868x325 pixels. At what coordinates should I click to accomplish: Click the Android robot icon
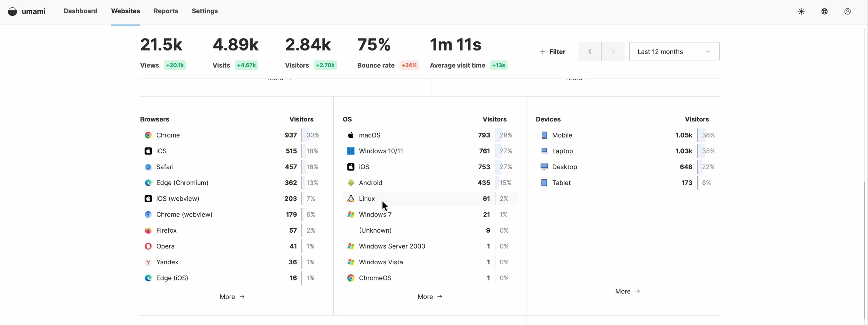pyautogui.click(x=351, y=183)
